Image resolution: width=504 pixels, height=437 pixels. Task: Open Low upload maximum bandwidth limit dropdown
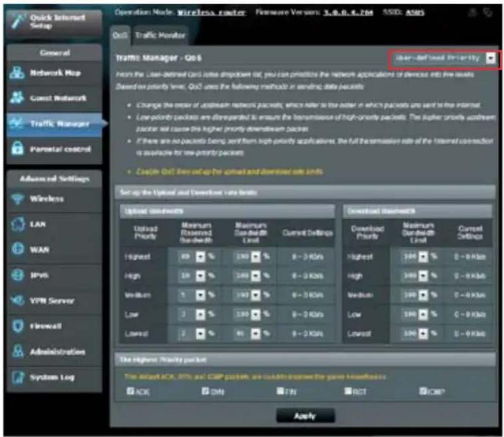pos(247,314)
